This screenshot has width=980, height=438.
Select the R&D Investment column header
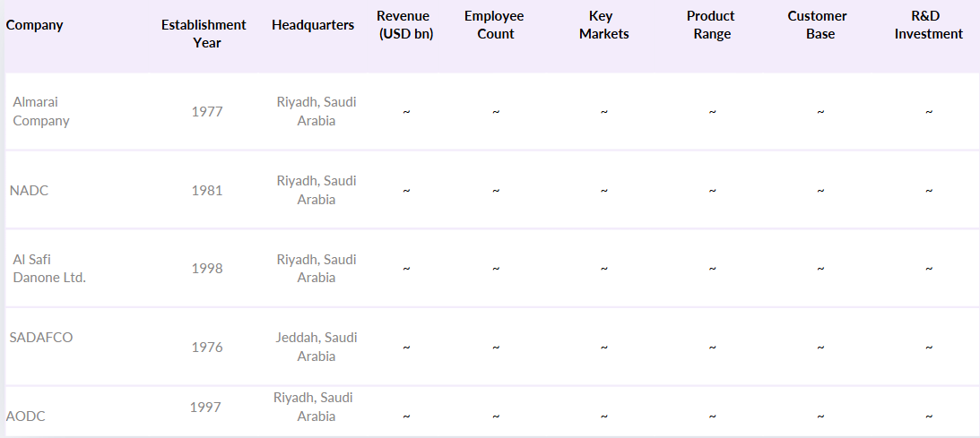coord(930,25)
